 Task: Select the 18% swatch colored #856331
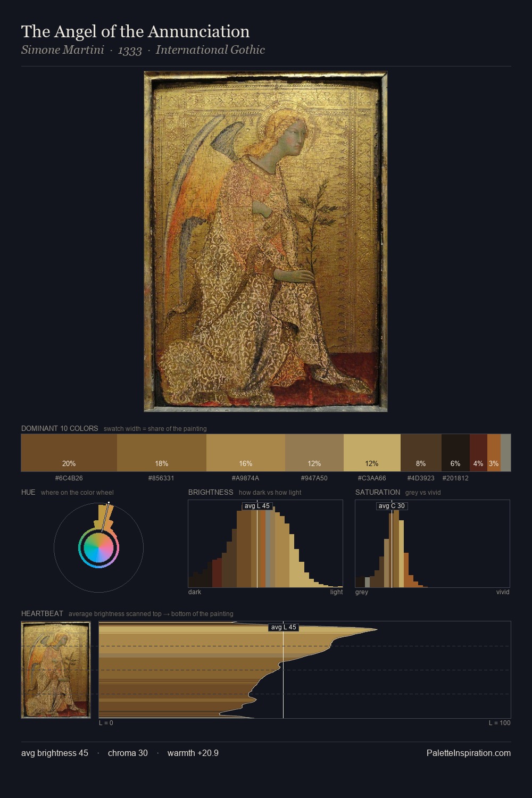pyautogui.click(x=162, y=453)
